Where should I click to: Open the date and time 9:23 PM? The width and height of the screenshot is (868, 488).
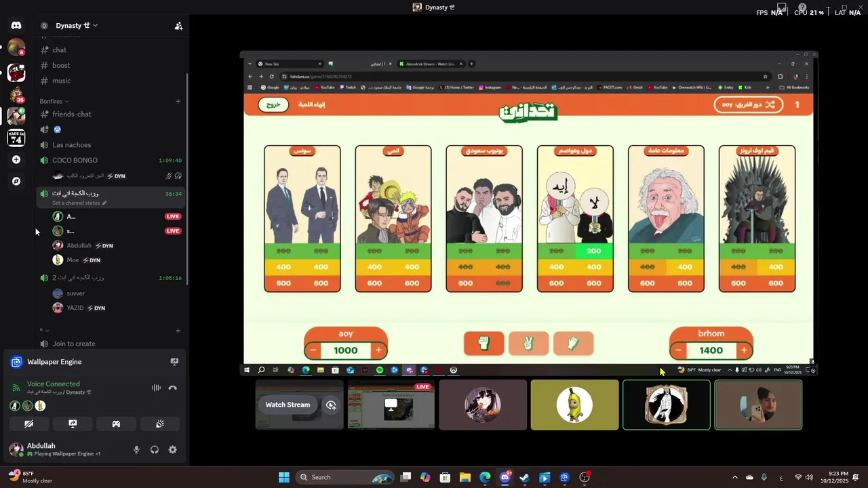click(834, 477)
